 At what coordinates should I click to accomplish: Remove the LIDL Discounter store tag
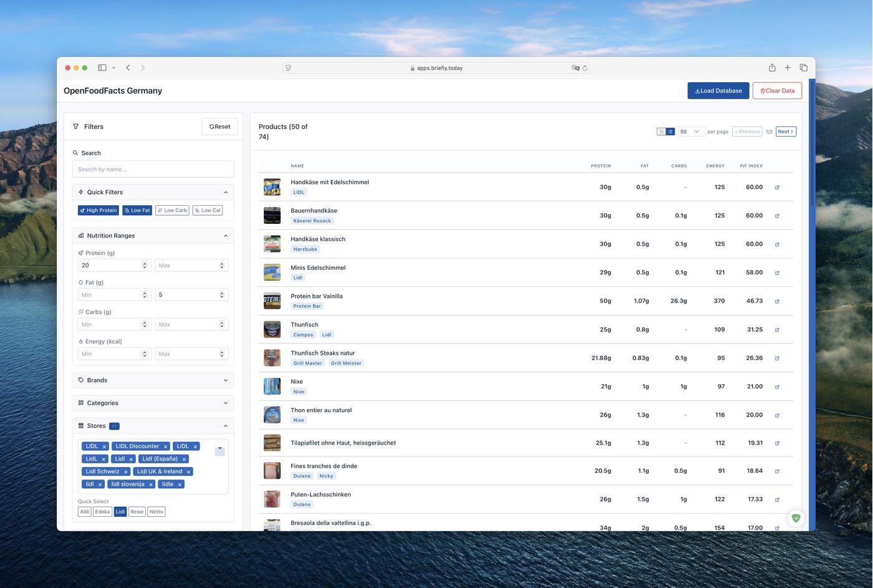(165, 446)
